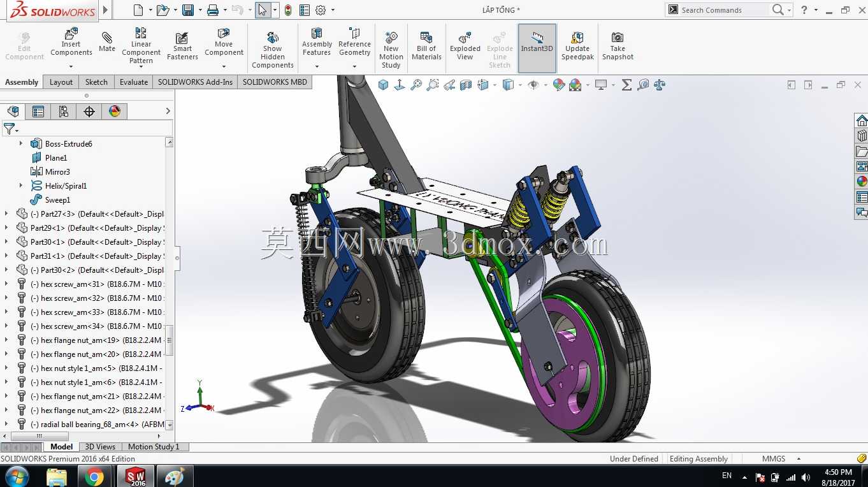868x487 pixels.
Task: Take Snapshot of the assembly
Action: coord(618,45)
